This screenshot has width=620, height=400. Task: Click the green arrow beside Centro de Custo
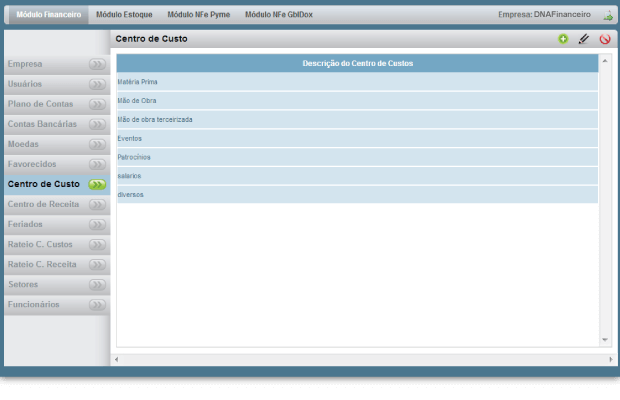click(x=97, y=184)
